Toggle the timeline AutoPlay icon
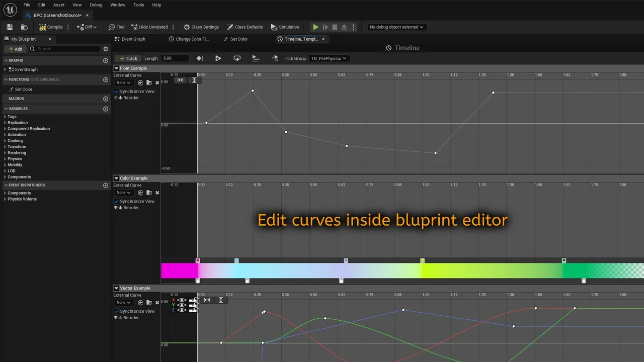The image size is (644, 362). 218,58
